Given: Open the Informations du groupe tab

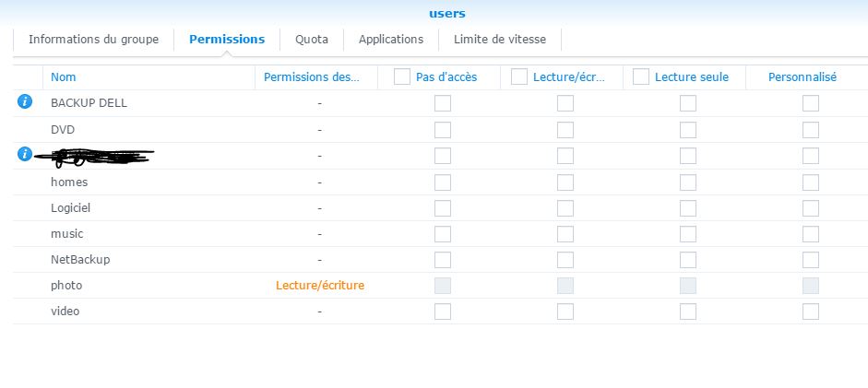Looking at the screenshot, I should click(x=93, y=40).
